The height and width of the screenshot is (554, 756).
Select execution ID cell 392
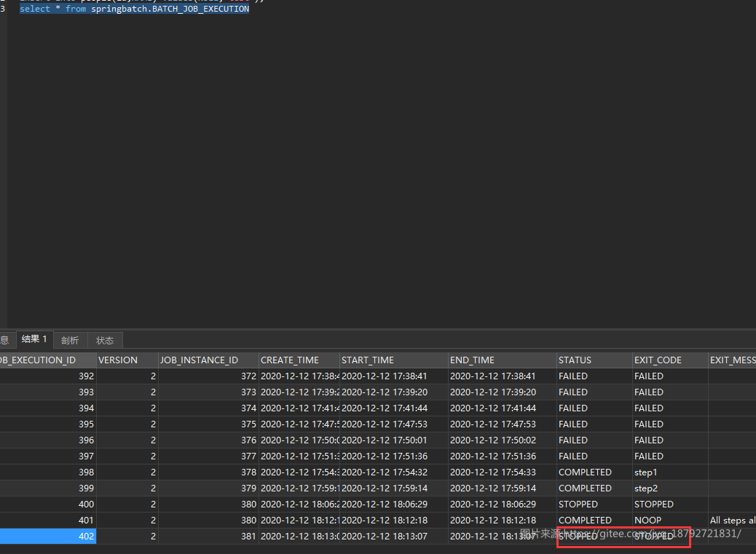pyautogui.click(x=48, y=376)
